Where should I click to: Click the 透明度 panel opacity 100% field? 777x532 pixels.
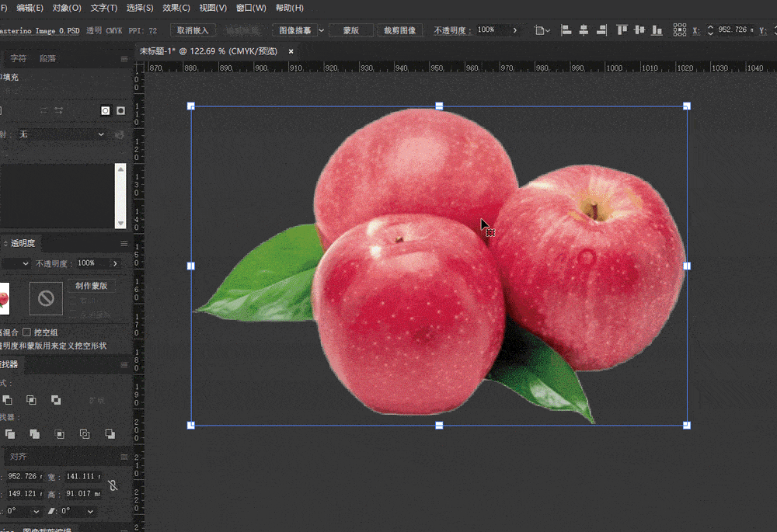92,263
